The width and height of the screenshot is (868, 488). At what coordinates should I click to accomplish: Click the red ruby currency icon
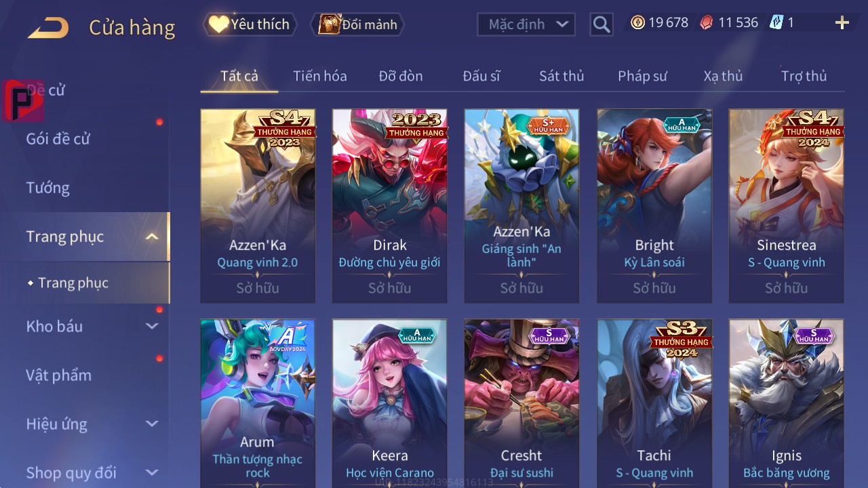click(x=707, y=22)
